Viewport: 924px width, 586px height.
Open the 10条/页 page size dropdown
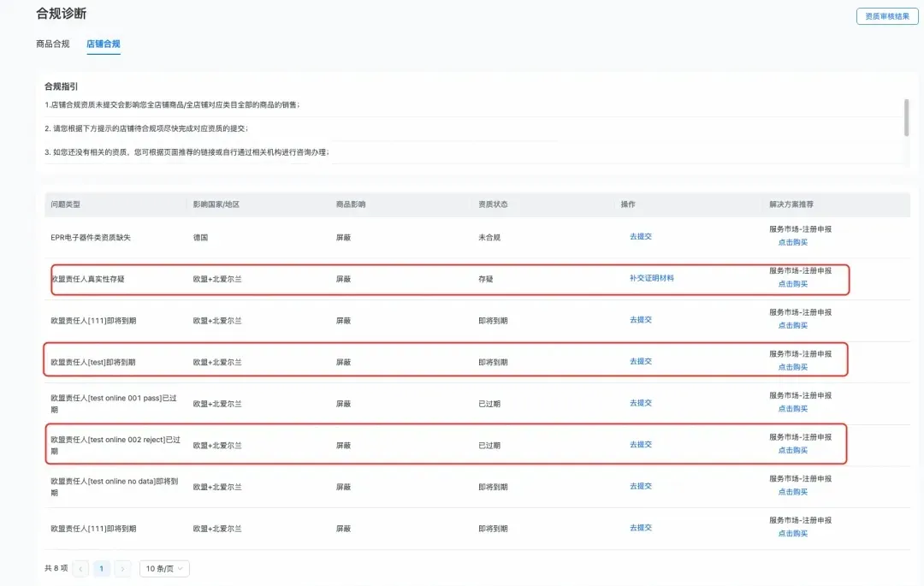[x=164, y=569]
